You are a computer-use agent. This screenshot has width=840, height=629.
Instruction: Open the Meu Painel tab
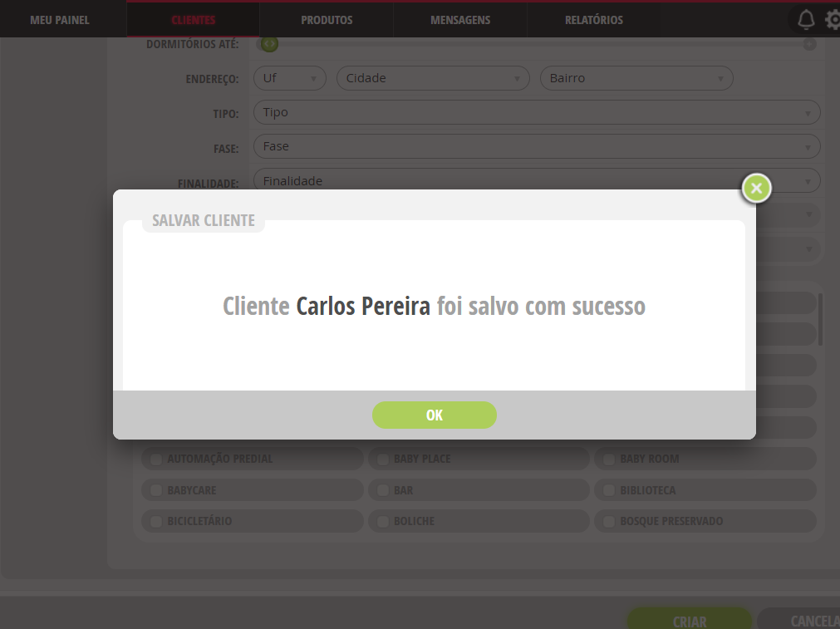[x=60, y=20]
